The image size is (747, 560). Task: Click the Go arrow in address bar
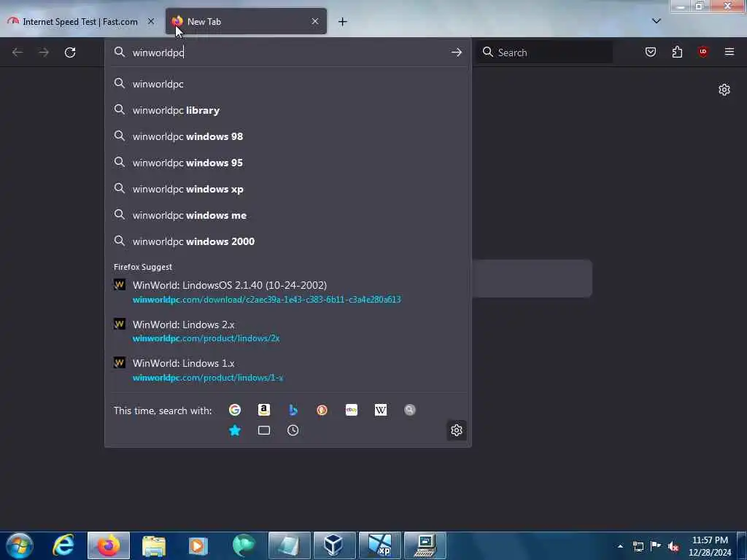[457, 52]
